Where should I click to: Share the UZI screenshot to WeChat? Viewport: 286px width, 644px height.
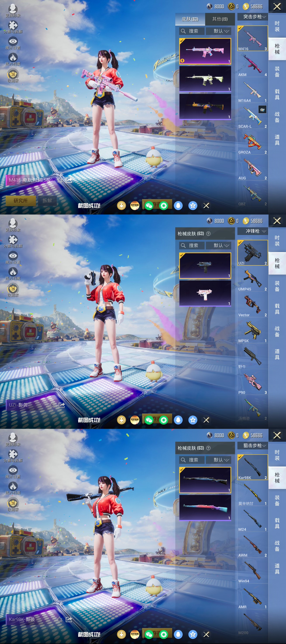pos(149,420)
